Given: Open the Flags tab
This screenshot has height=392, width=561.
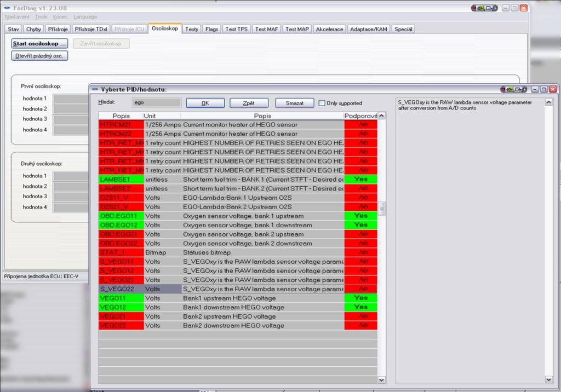Looking at the screenshot, I should pyautogui.click(x=212, y=29).
